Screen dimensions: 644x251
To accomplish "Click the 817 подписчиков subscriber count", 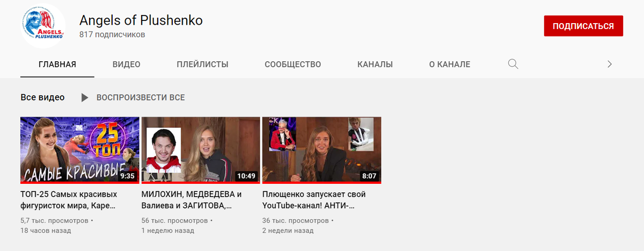I will pyautogui.click(x=112, y=35).
